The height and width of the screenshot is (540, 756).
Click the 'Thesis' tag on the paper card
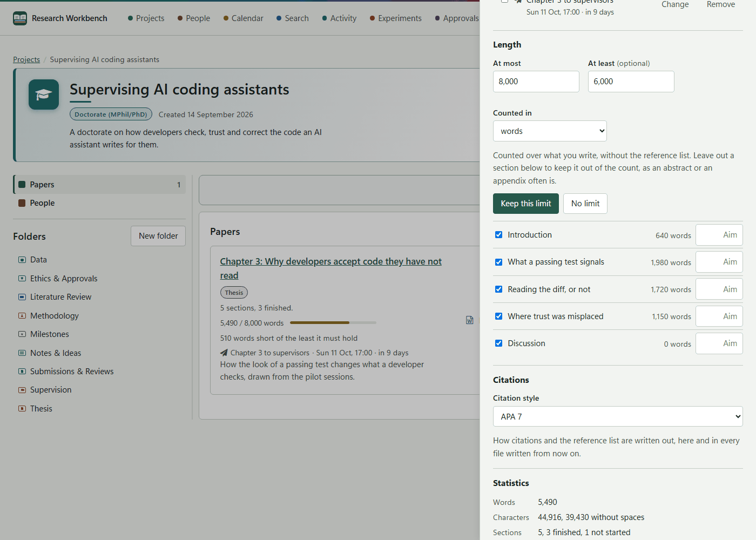tap(234, 293)
